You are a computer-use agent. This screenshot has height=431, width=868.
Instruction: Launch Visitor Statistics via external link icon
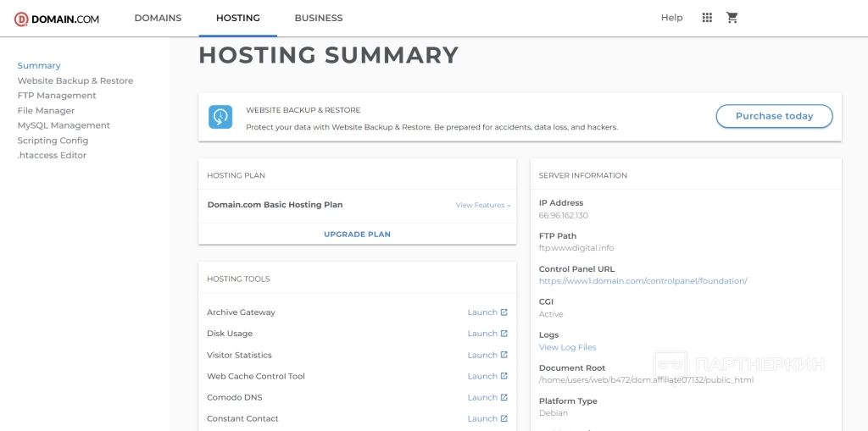point(504,355)
